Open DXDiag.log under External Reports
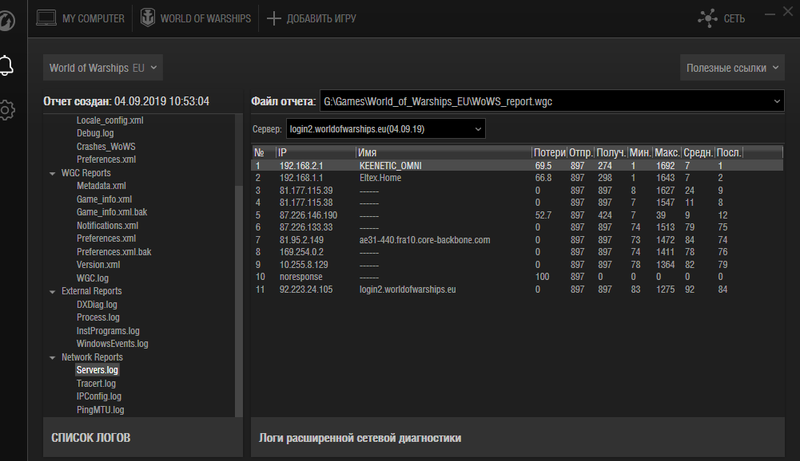Screen dimensions: 800x461 [96, 304]
